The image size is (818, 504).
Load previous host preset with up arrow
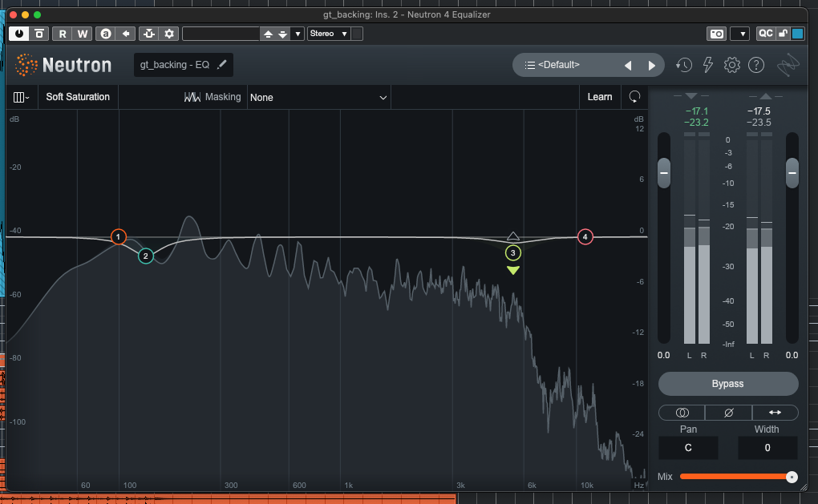point(268,34)
